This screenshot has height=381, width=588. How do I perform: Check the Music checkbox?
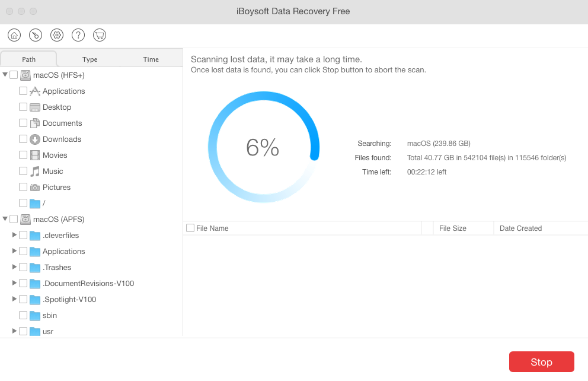coord(23,171)
